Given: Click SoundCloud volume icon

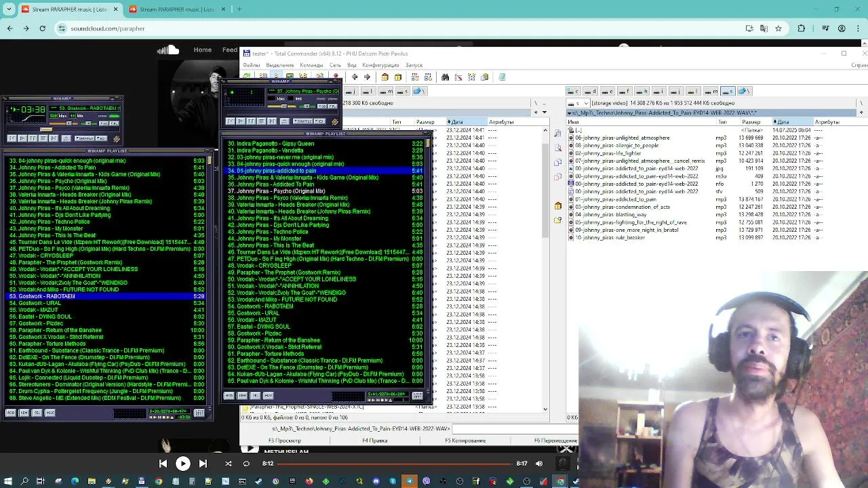Looking at the screenshot, I should point(539,464).
